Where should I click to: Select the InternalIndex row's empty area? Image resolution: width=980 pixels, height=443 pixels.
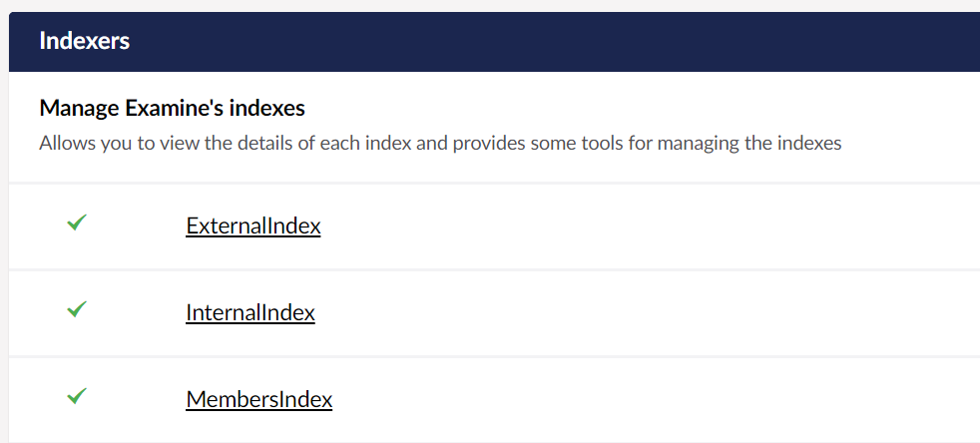(650, 313)
